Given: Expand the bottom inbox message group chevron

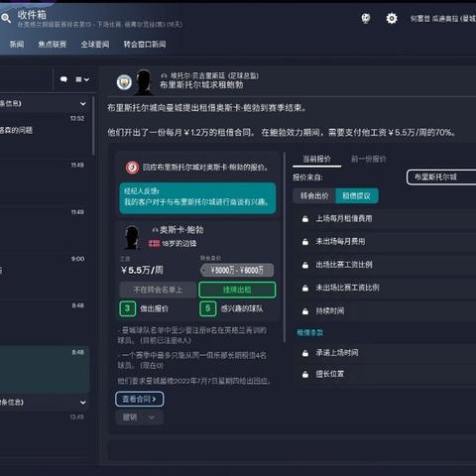Looking at the screenshot, I should point(83,403).
